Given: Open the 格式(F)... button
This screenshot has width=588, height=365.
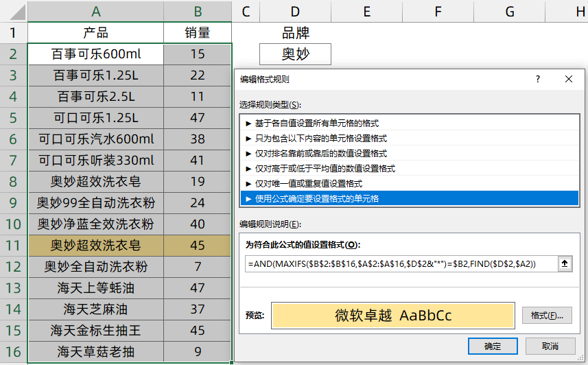Looking at the screenshot, I should click(547, 315).
